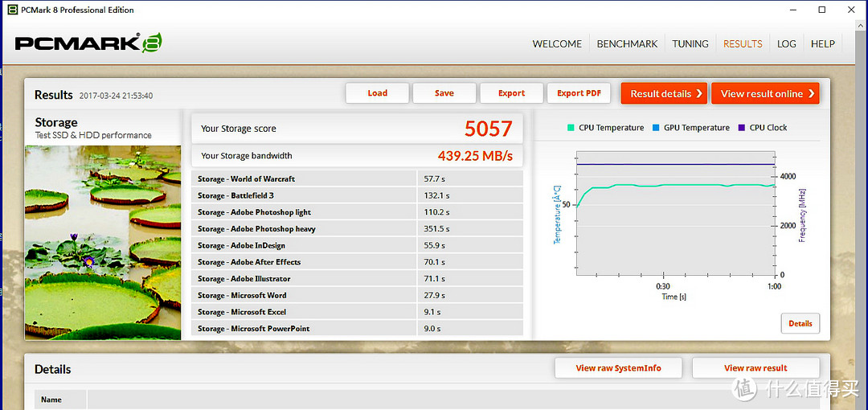Toggle GPU Temperature legend swatch
This screenshot has width=868, height=410.
(656, 128)
